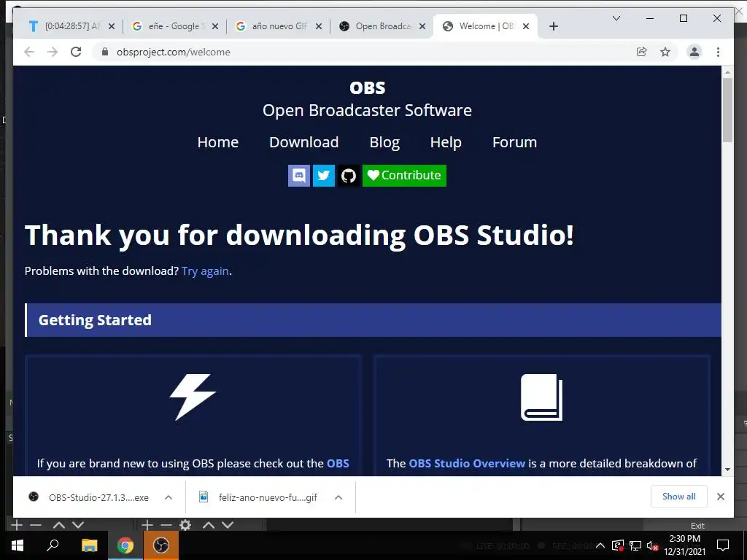
Task: Click the Discord icon on the OBS page
Action: pyautogui.click(x=298, y=176)
